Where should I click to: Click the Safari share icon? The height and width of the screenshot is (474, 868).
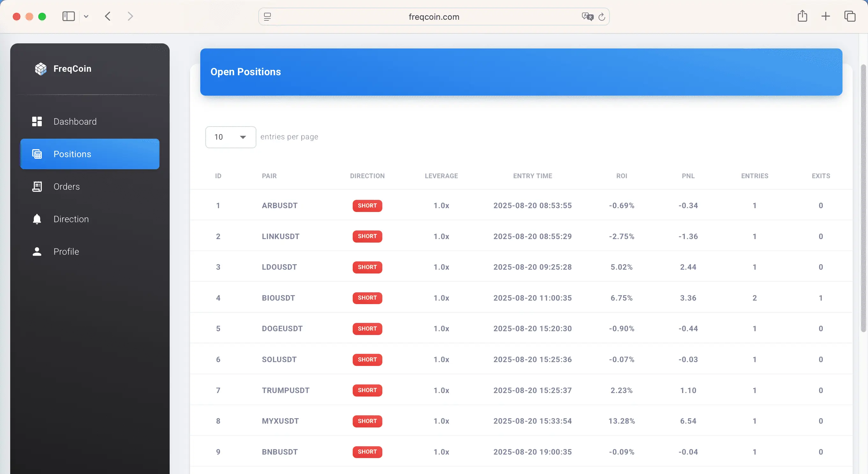802,16
